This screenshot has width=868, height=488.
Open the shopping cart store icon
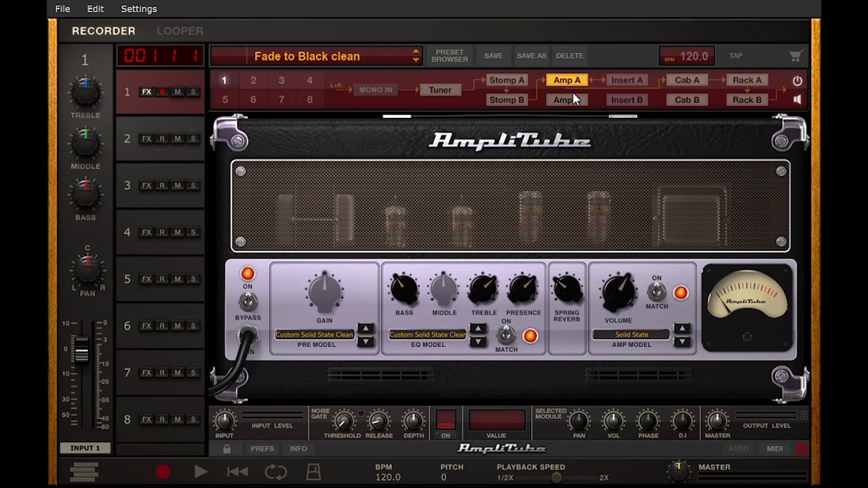click(796, 56)
